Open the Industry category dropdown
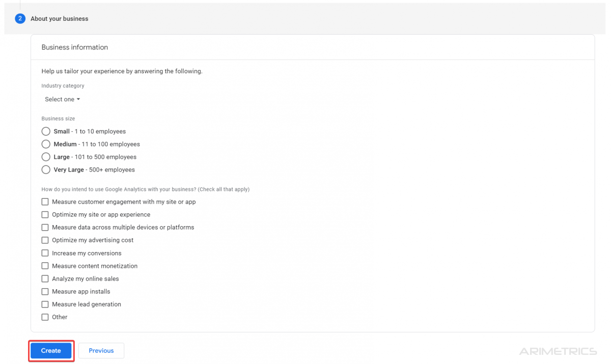 (x=62, y=99)
